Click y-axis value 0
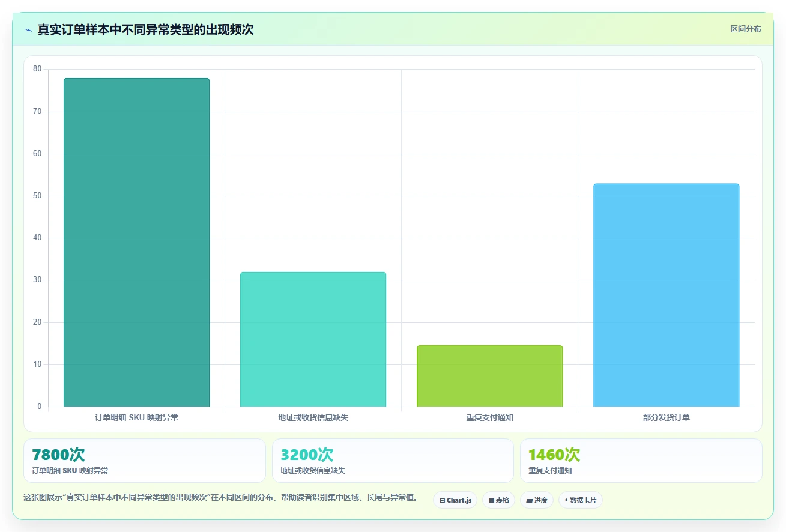This screenshot has width=786, height=532. pos(40,407)
